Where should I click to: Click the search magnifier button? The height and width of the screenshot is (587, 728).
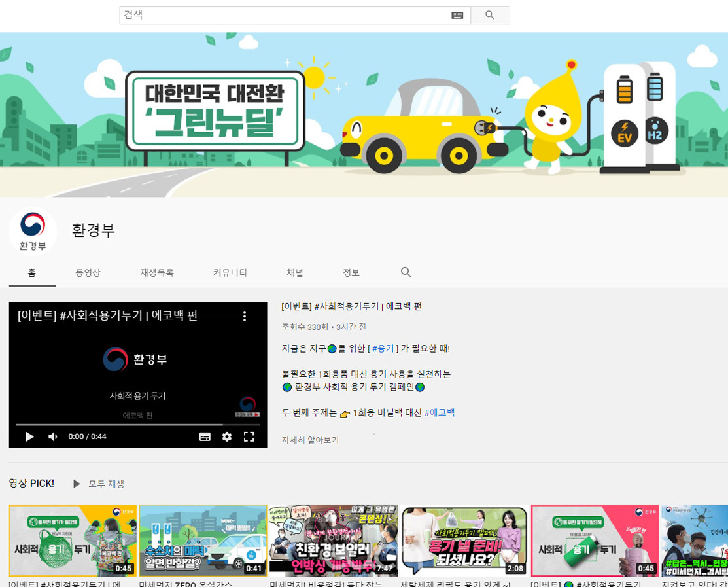490,15
